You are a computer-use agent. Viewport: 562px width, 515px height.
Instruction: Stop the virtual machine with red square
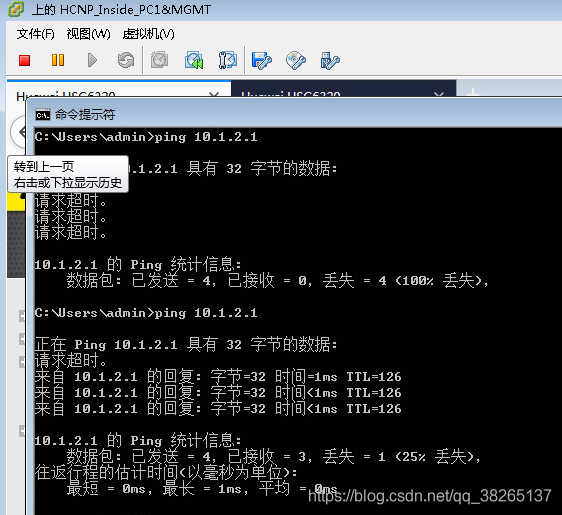click(x=24, y=60)
